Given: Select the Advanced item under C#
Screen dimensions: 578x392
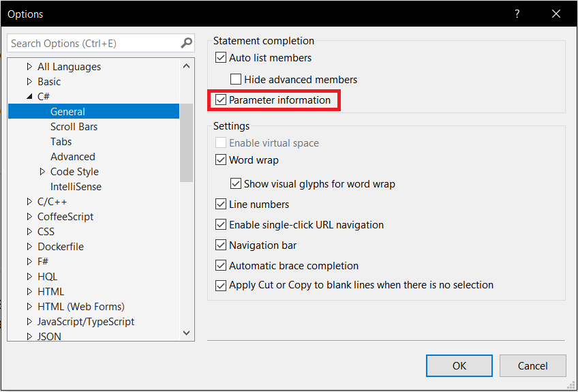Looking at the screenshot, I should (73, 156).
